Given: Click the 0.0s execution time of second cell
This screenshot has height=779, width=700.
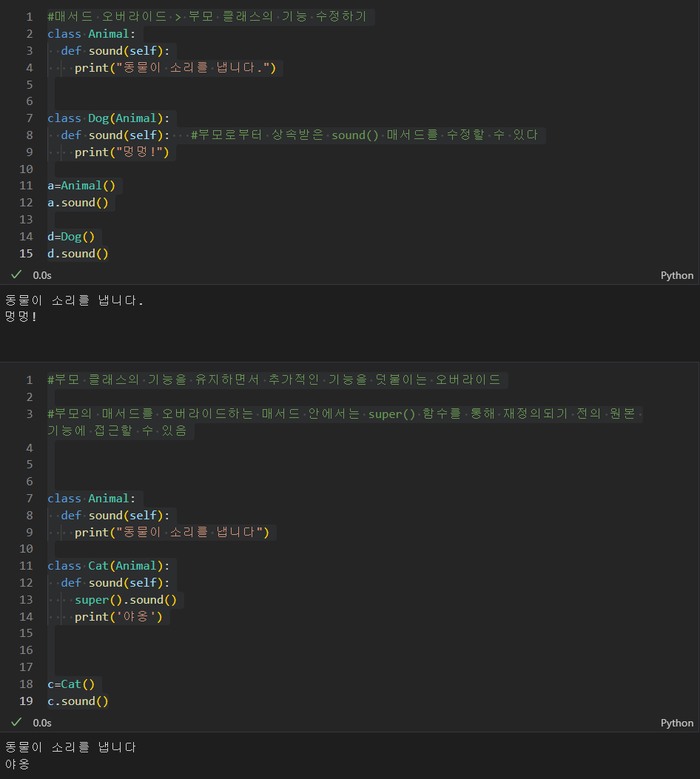Looking at the screenshot, I should (42, 723).
